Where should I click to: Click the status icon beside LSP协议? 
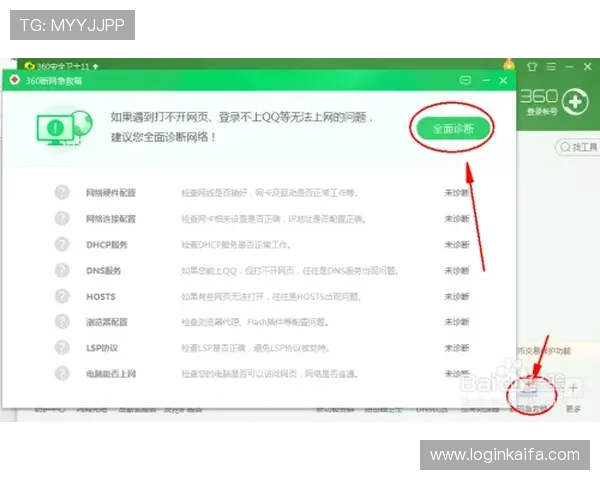coord(62,348)
